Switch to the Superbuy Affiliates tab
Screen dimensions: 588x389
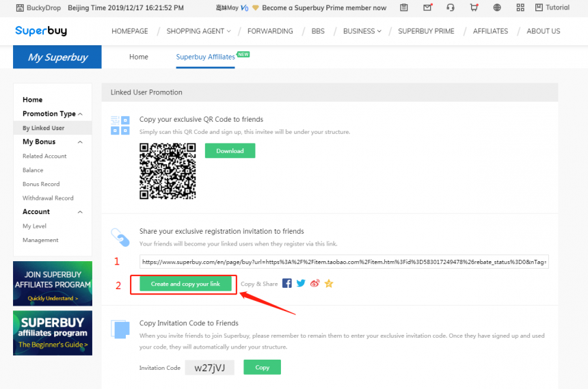coord(205,57)
